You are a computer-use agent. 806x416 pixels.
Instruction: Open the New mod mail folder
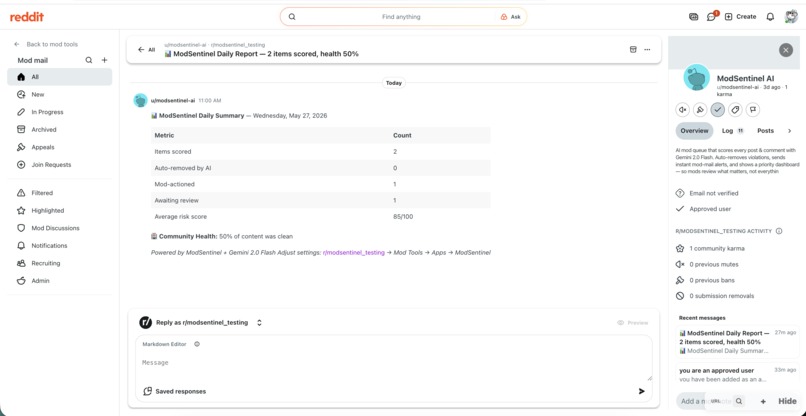point(60,95)
